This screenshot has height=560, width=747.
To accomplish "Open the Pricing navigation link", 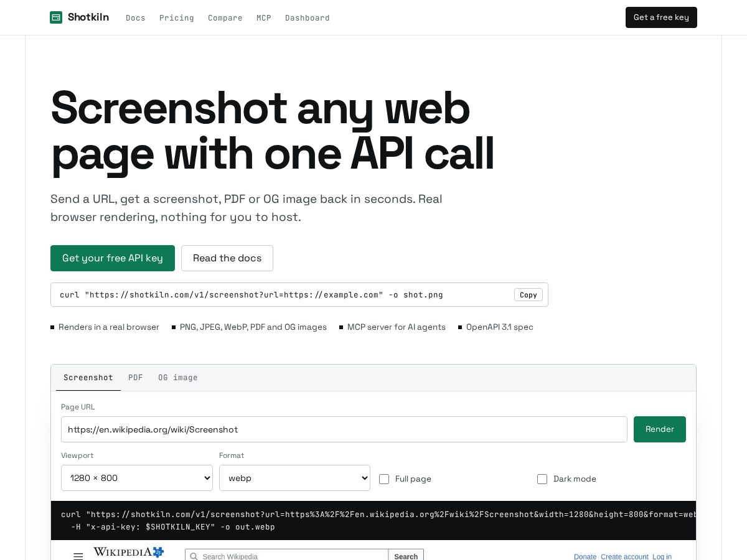I will [x=177, y=18].
